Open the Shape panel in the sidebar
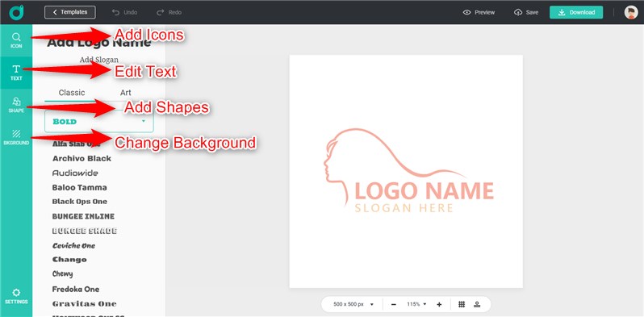 pyautogui.click(x=16, y=105)
